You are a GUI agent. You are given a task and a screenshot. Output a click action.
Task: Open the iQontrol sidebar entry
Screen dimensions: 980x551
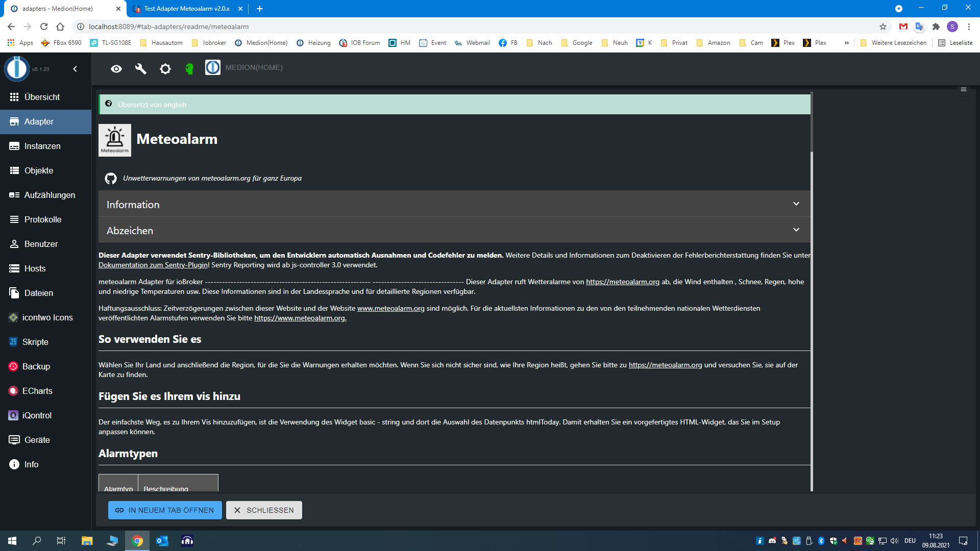tap(37, 415)
